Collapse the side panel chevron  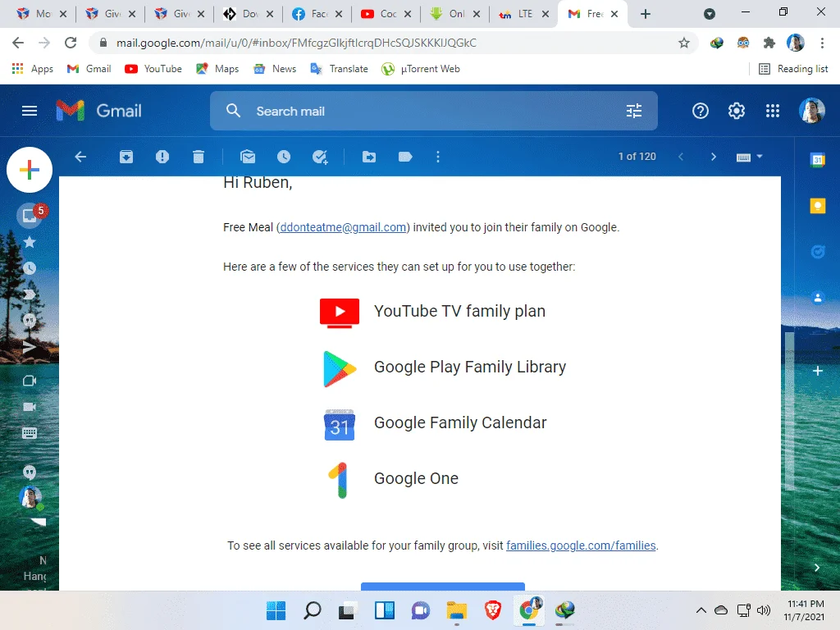point(816,568)
